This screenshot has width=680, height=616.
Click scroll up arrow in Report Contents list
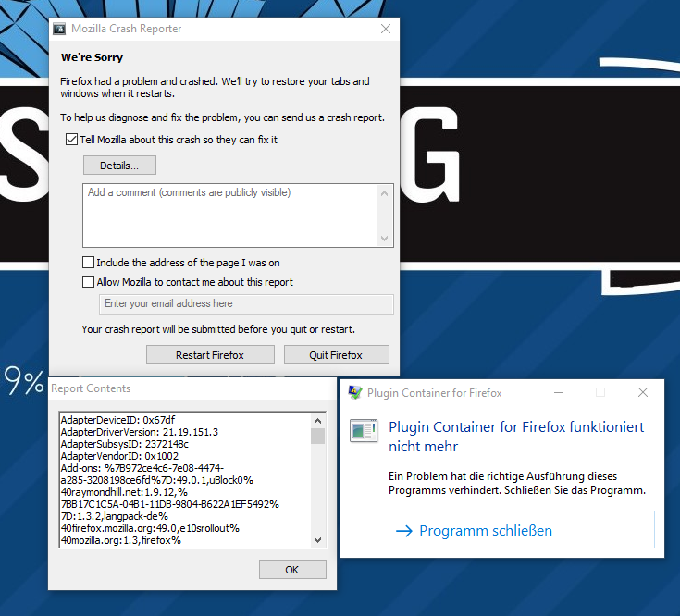coord(318,421)
